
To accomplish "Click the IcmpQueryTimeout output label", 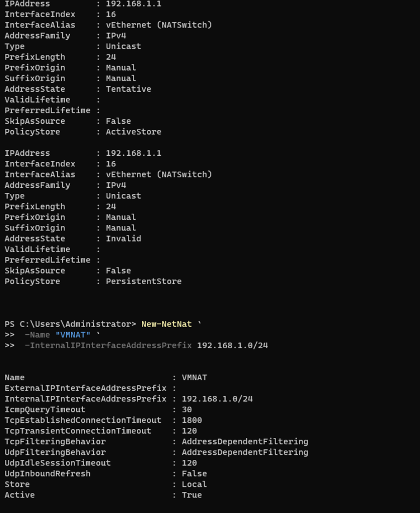I will click(45, 410).
